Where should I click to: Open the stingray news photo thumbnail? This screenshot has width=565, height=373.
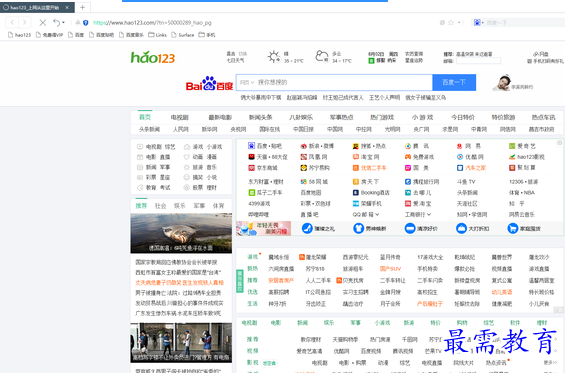181,233
